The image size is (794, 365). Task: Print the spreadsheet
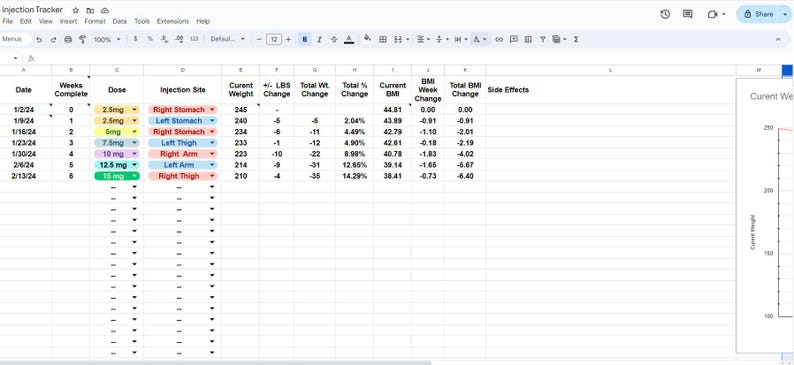pos(68,39)
